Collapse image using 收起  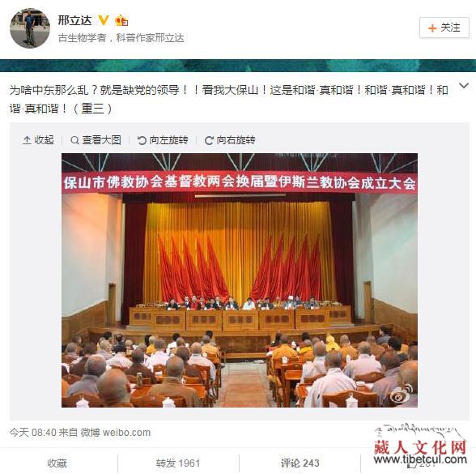click(x=39, y=140)
